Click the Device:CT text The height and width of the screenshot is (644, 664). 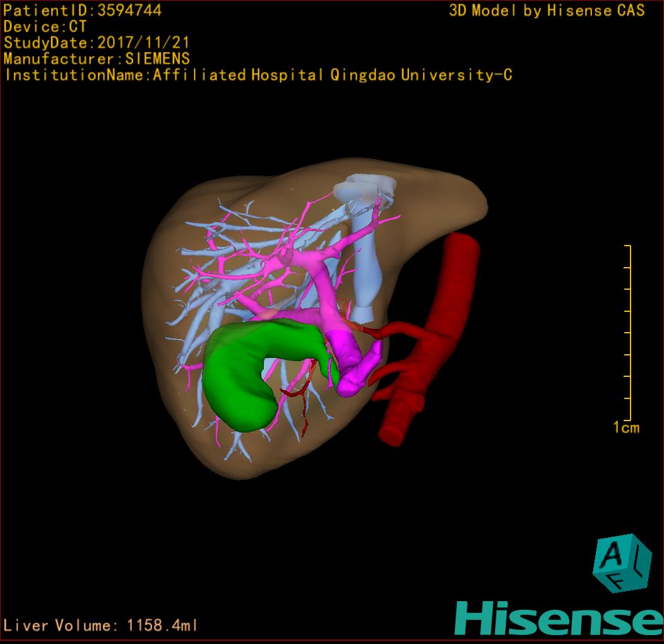(x=45, y=27)
